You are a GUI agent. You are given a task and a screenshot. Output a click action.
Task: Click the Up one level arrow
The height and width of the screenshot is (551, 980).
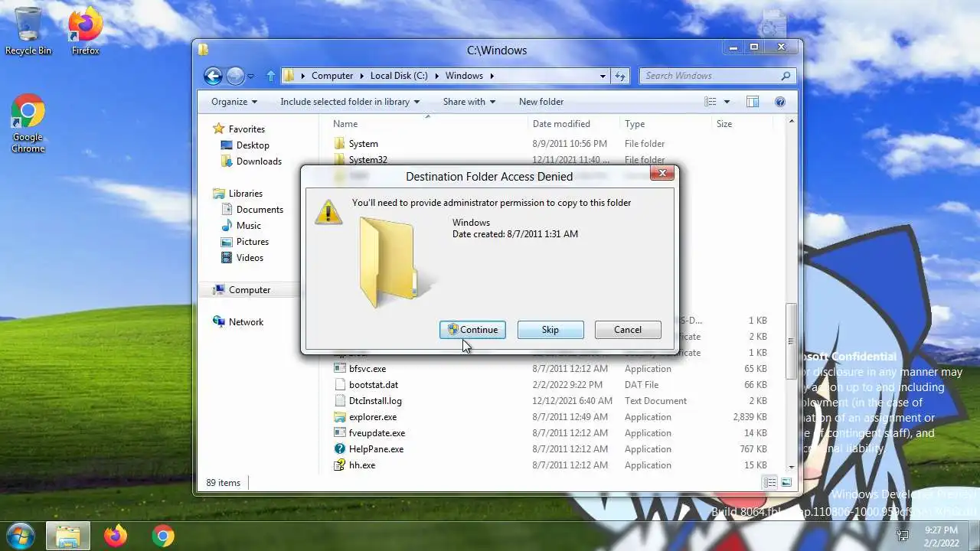click(x=270, y=76)
